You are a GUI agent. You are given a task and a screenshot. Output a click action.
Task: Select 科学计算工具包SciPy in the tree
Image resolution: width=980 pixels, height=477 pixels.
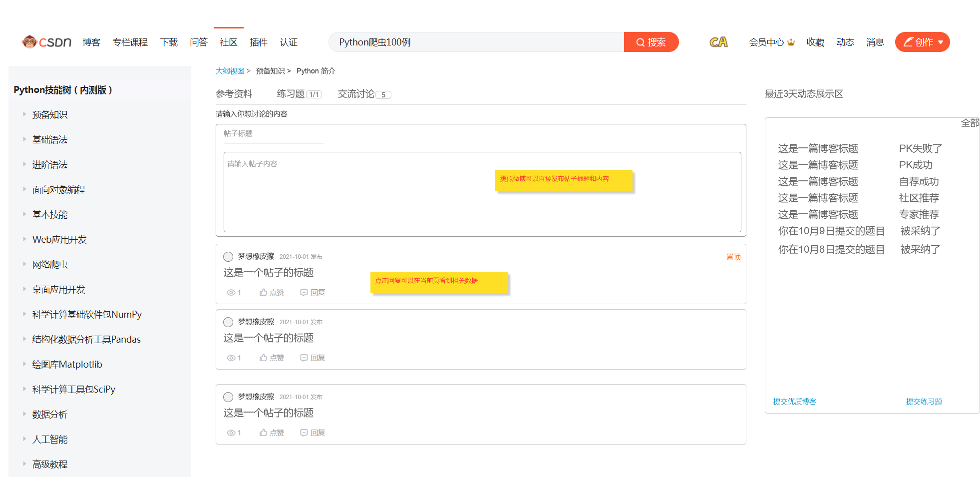(73, 390)
